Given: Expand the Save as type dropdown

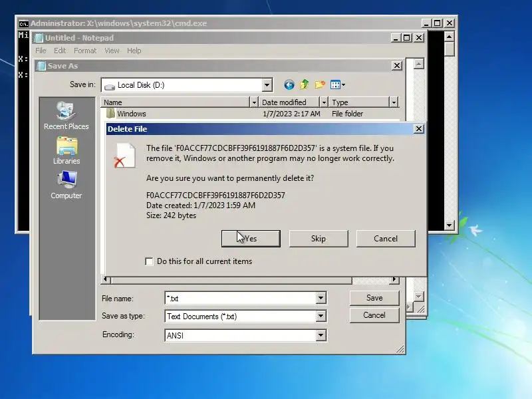Looking at the screenshot, I should click(321, 317).
